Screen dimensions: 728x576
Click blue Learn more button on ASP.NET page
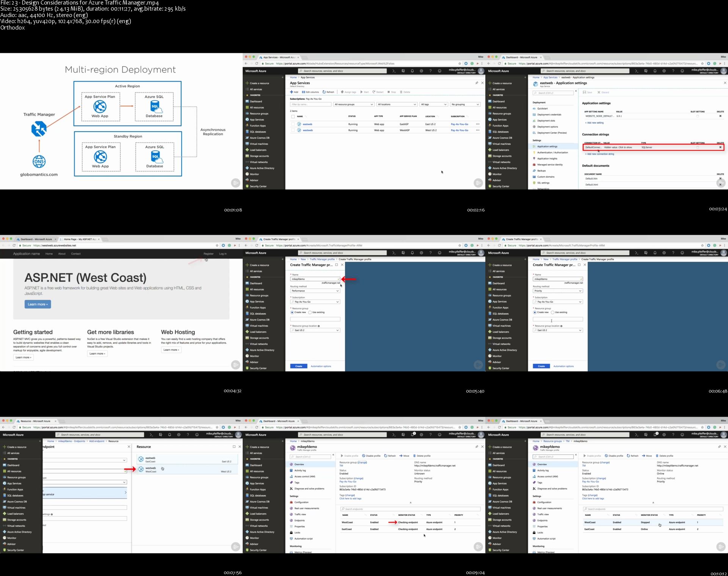[38, 304]
